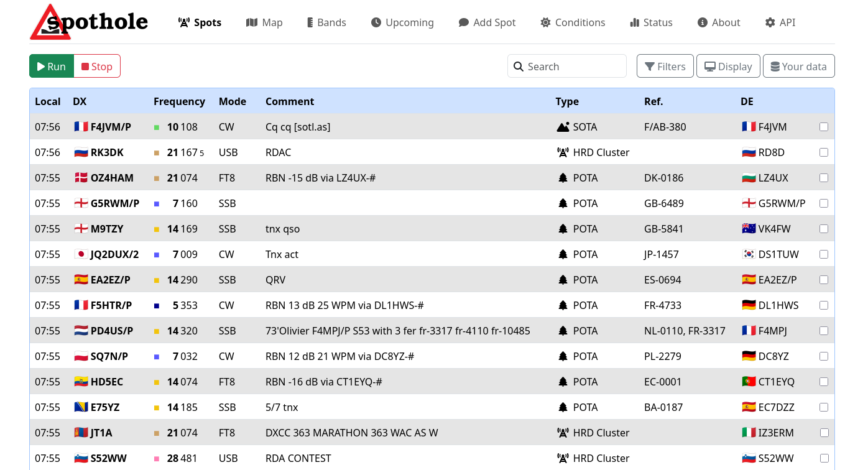Click the Run button
Image resolution: width=868 pixels, height=470 pixels.
point(52,67)
